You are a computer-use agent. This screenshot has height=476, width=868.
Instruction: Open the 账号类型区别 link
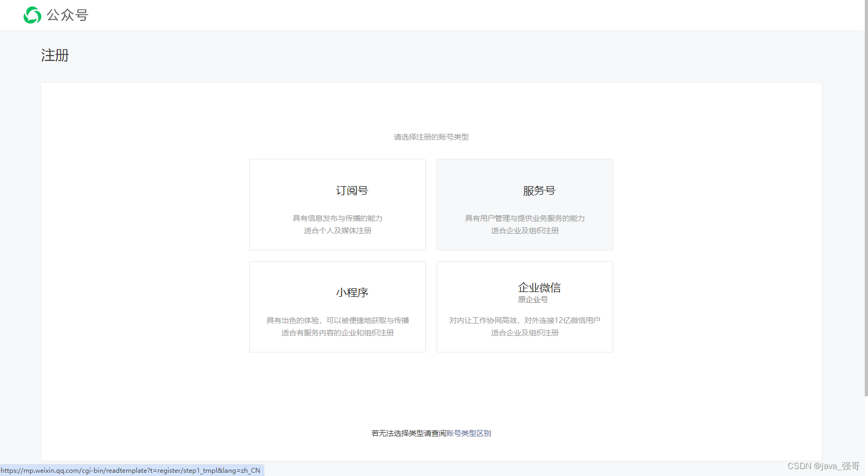click(x=469, y=433)
